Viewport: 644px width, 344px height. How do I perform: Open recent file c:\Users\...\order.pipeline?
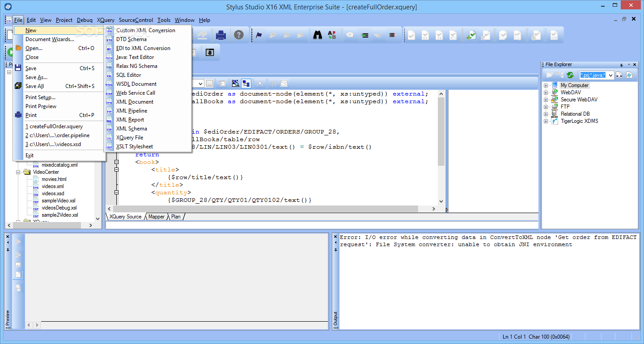[57, 135]
